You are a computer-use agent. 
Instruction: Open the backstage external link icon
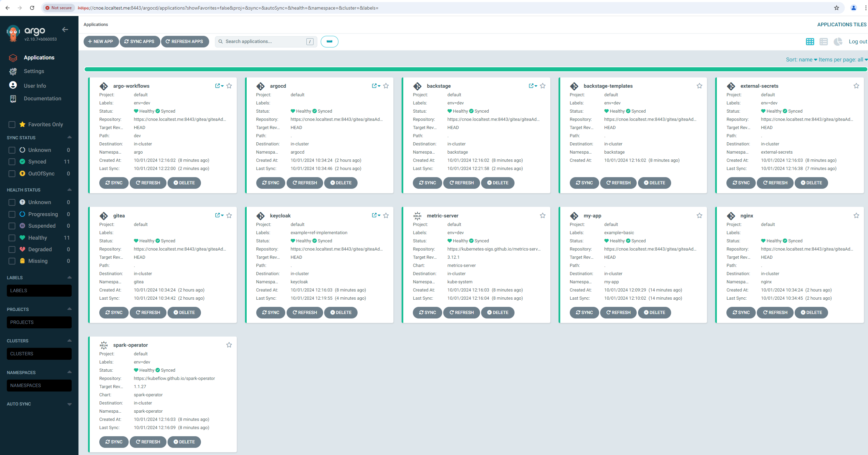(x=531, y=86)
